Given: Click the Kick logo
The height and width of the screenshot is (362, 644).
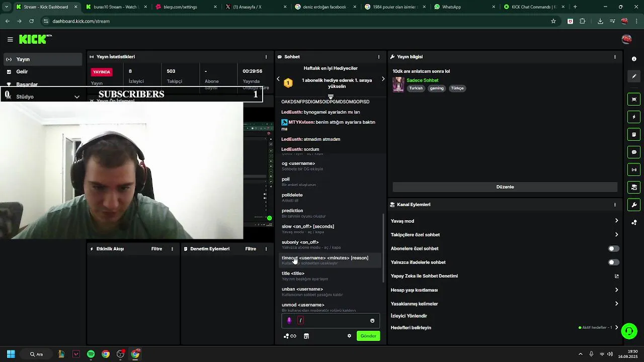Looking at the screenshot, I should point(35,39).
